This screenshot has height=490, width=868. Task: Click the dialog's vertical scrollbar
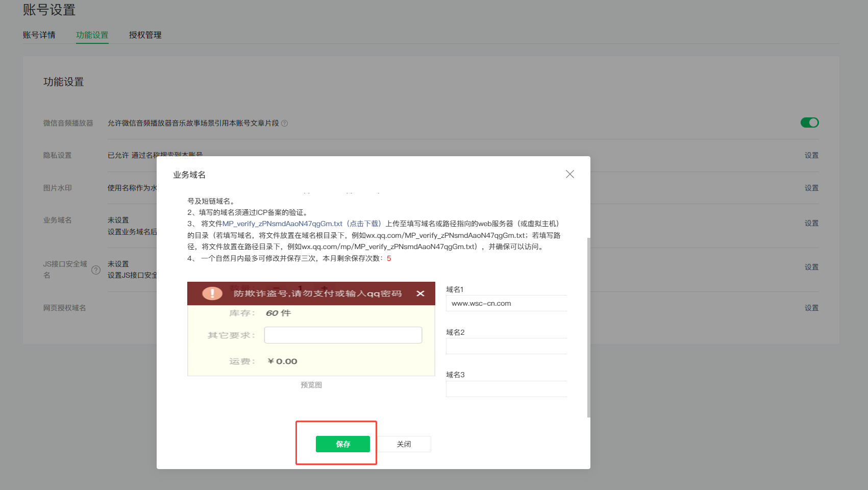click(x=588, y=327)
